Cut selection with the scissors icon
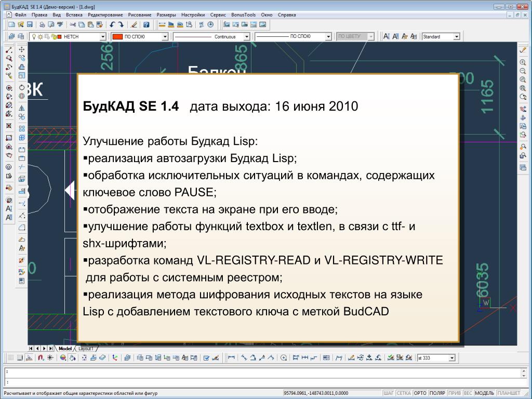 pos(73,24)
